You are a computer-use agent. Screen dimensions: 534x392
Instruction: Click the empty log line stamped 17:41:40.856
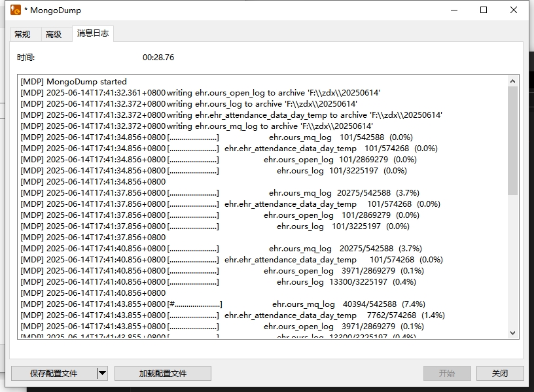[93, 293]
